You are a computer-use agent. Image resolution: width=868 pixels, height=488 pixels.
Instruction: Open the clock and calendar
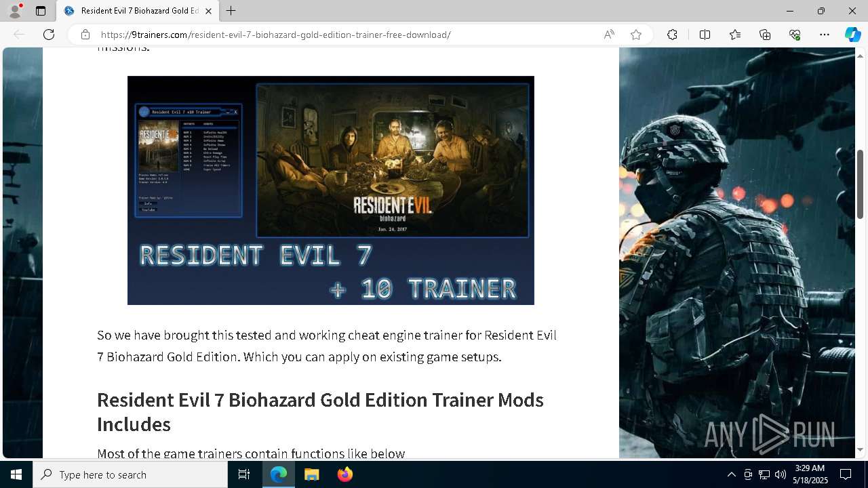pyautogui.click(x=811, y=474)
